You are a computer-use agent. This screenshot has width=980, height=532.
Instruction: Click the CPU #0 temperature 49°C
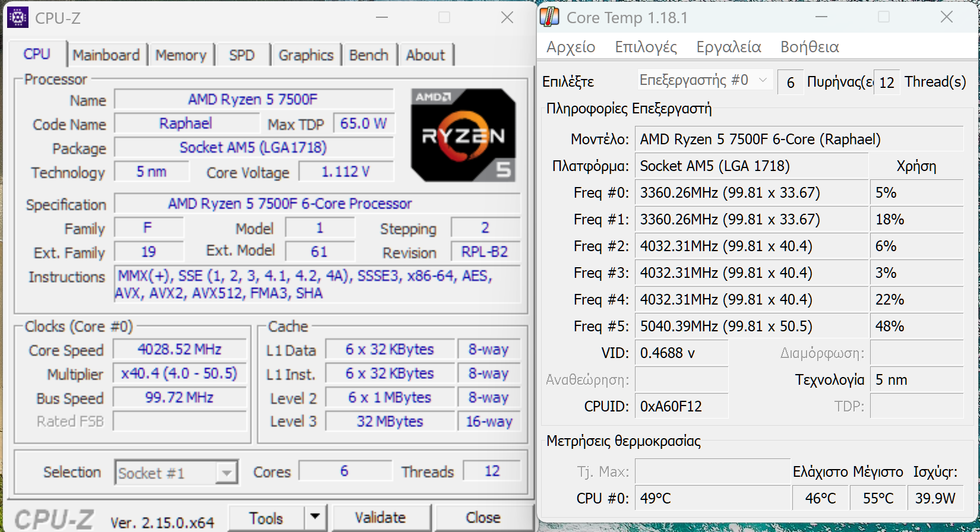pyautogui.click(x=712, y=498)
